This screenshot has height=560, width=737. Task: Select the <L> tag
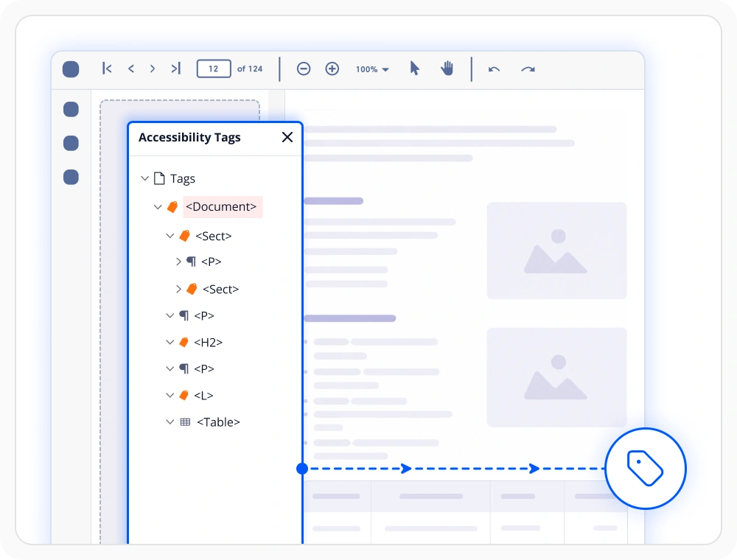click(x=203, y=396)
